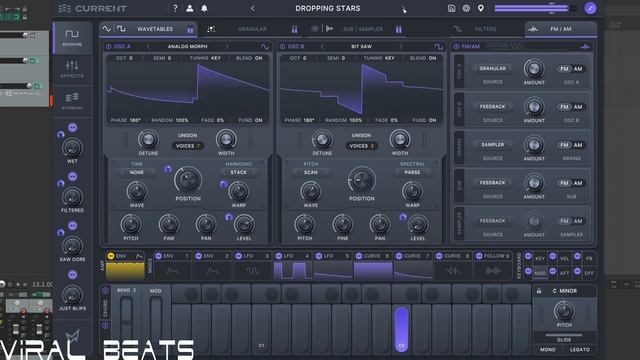Switch to the FILTERS tab
Viewport: 640px width, 360px height.
coord(485,29)
